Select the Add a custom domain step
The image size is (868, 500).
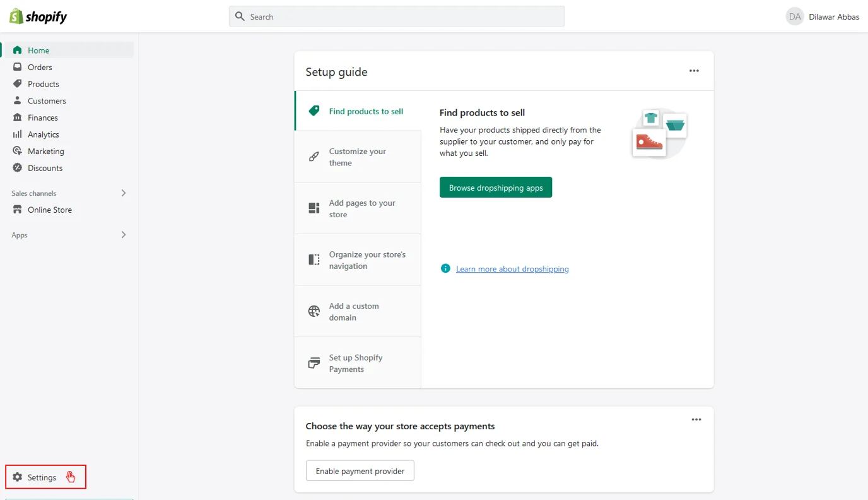357,312
